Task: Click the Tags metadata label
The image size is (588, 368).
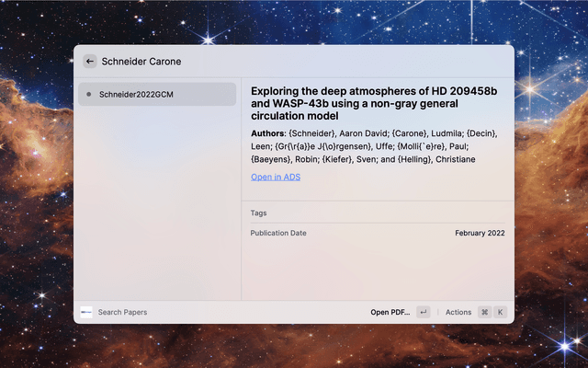Action: 258,213
